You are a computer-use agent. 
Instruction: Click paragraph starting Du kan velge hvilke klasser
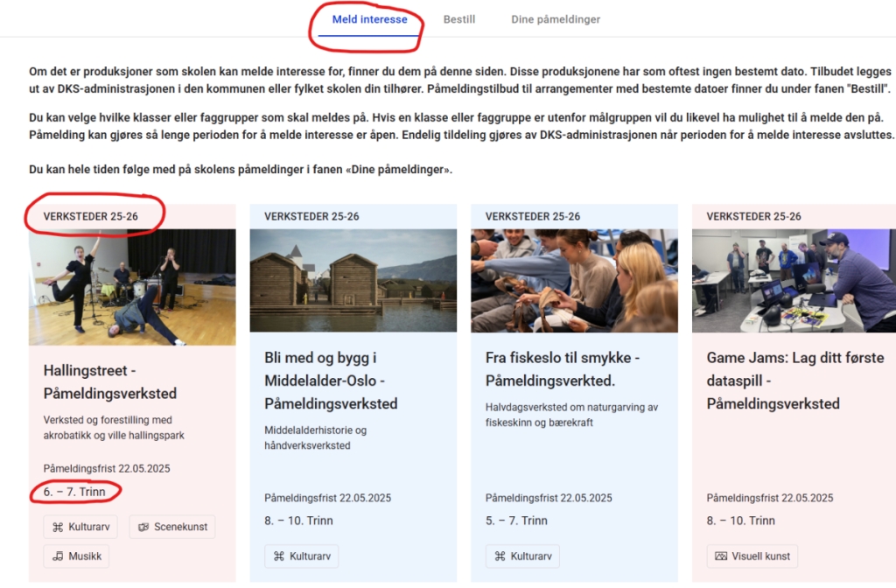coord(462,126)
